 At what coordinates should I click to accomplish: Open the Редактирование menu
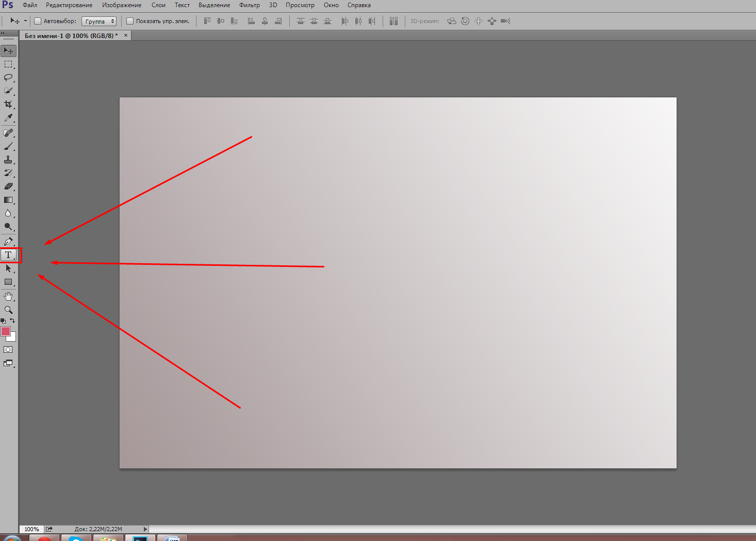69,5
